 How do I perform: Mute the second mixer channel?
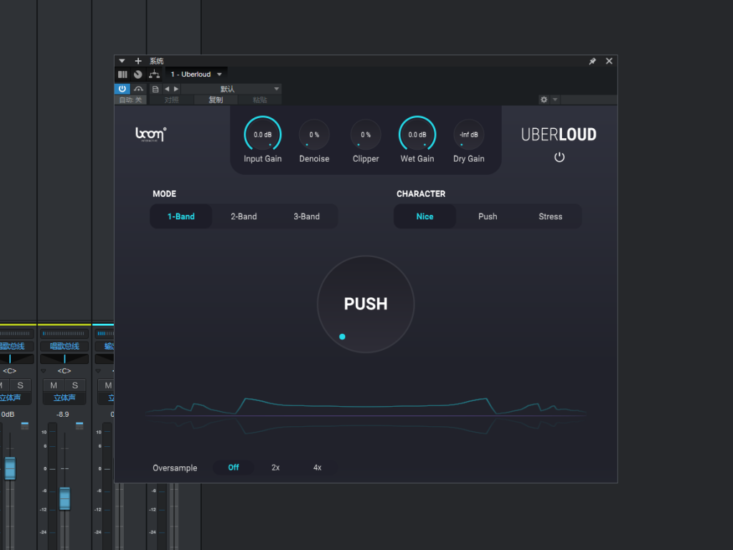[x=56, y=385]
